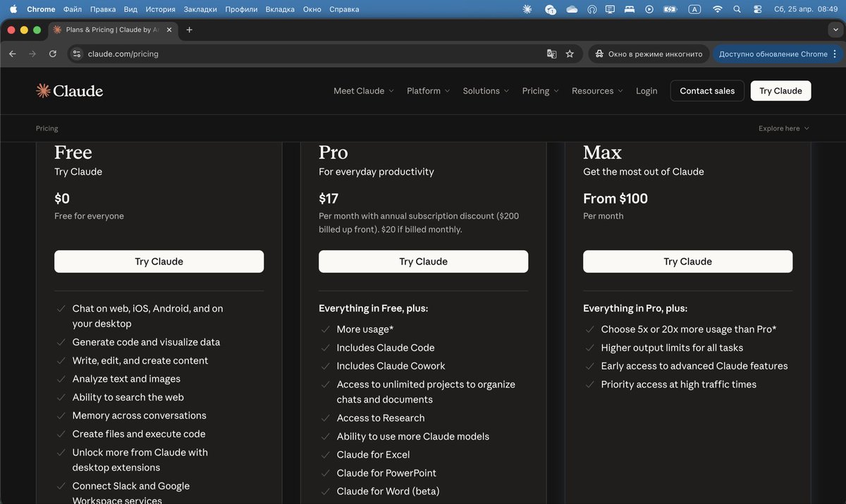The width and height of the screenshot is (846, 504).
Task: Click 'Claude for PowerPoint' feature text
Action: point(386,473)
